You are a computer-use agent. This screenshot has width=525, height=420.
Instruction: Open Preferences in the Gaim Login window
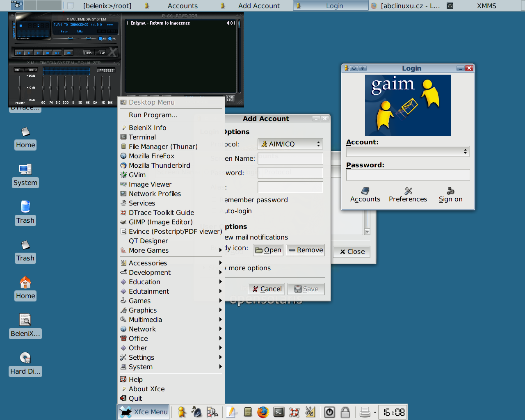tap(408, 195)
